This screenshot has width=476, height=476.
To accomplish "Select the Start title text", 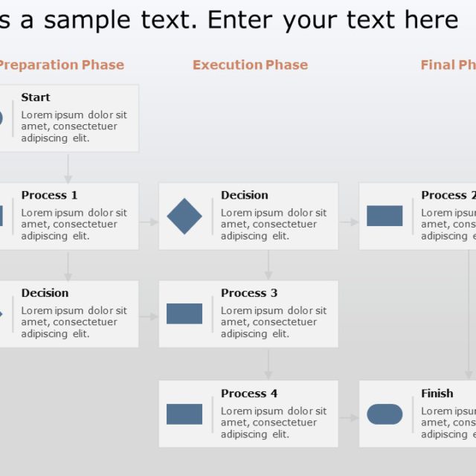I will point(36,97).
